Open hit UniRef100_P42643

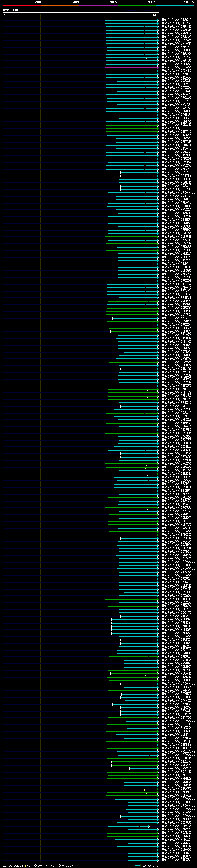[176, 20]
